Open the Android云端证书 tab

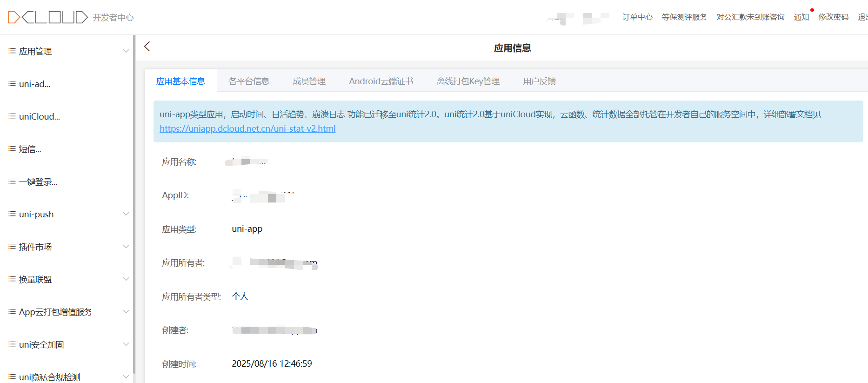tap(381, 81)
